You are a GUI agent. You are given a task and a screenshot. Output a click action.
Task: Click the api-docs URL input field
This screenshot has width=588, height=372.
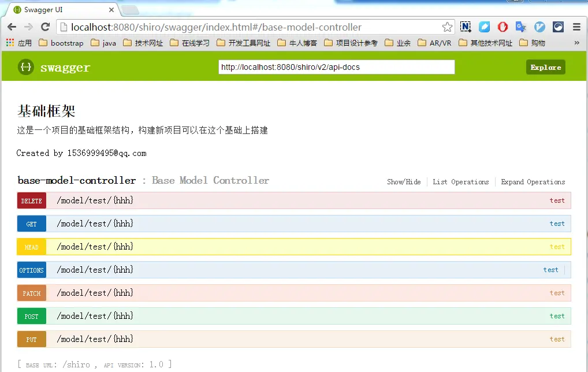point(336,67)
